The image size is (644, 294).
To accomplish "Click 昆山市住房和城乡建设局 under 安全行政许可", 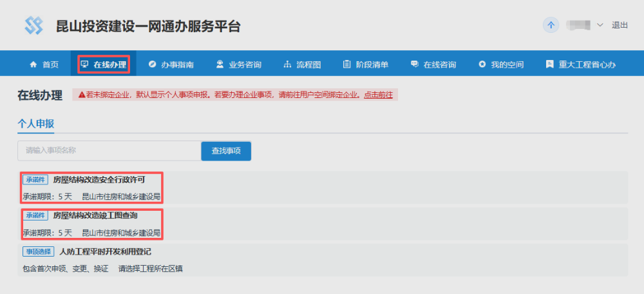I will tap(121, 197).
